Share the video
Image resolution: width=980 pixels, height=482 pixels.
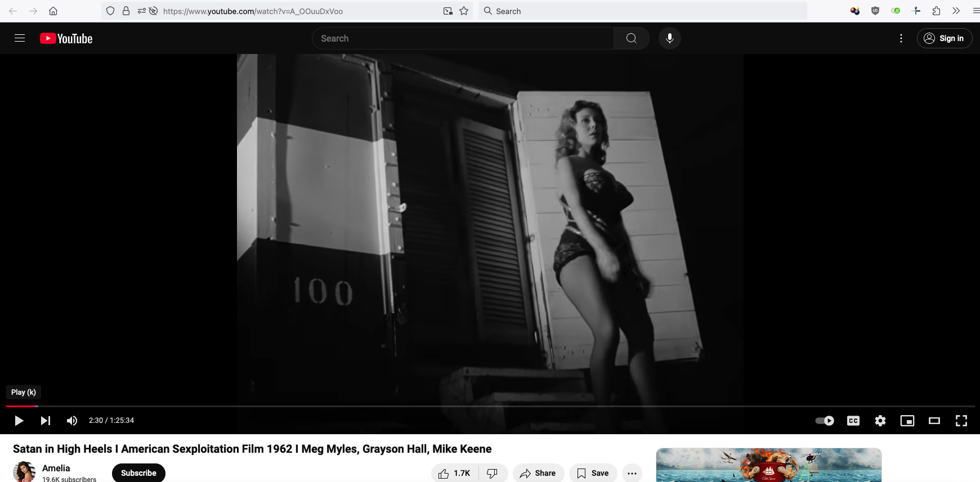pyautogui.click(x=538, y=473)
